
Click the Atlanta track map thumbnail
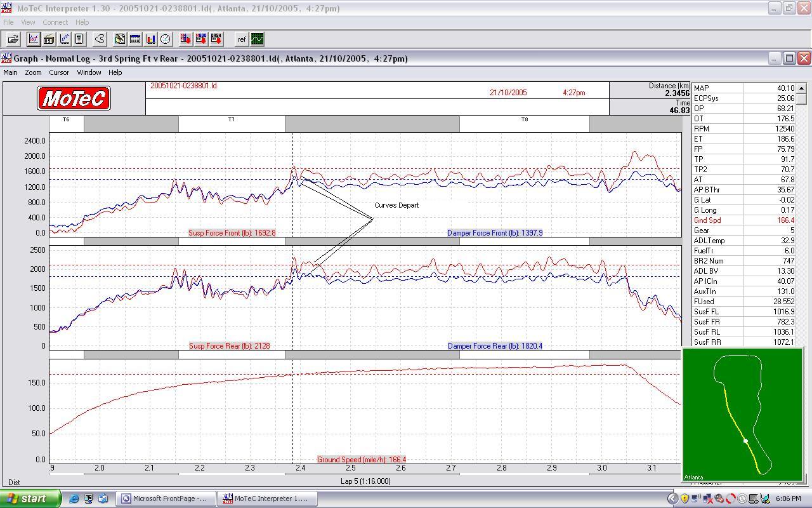click(742, 415)
